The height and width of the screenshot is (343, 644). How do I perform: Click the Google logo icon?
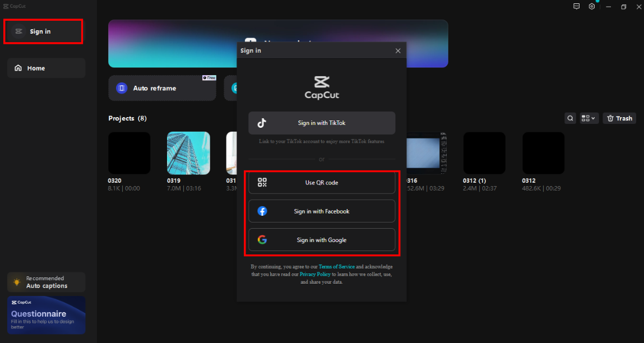point(262,240)
